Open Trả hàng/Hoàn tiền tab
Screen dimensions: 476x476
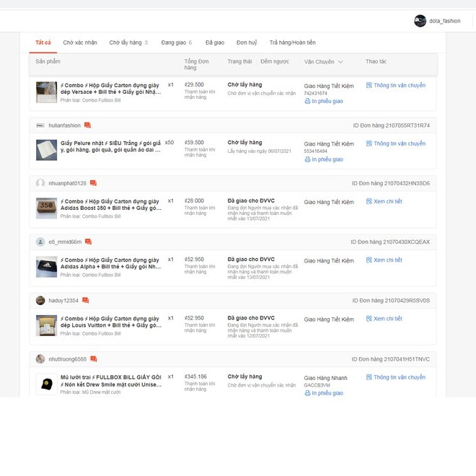pyautogui.click(x=292, y=43)
